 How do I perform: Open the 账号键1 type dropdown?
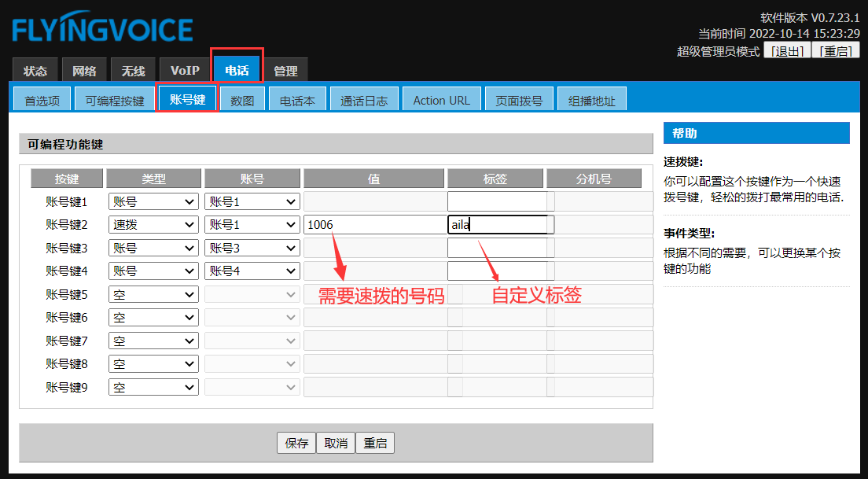[x=153, y=202]
